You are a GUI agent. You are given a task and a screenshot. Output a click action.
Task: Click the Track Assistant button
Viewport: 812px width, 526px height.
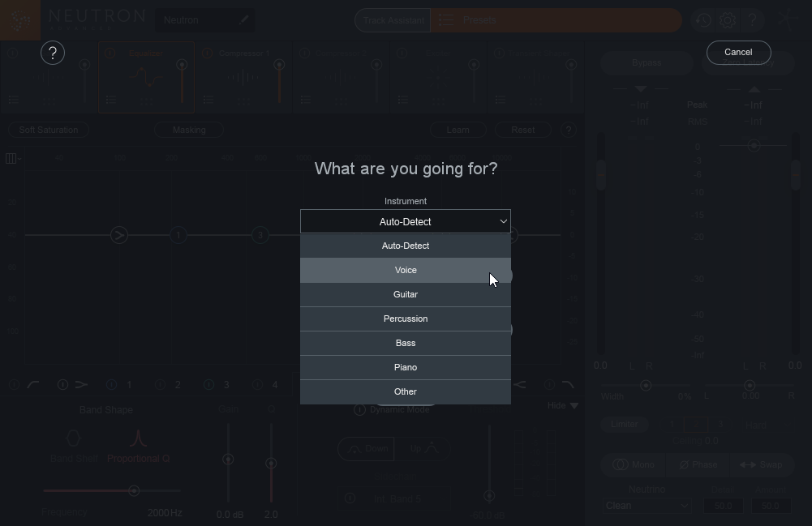coord(393,20)
